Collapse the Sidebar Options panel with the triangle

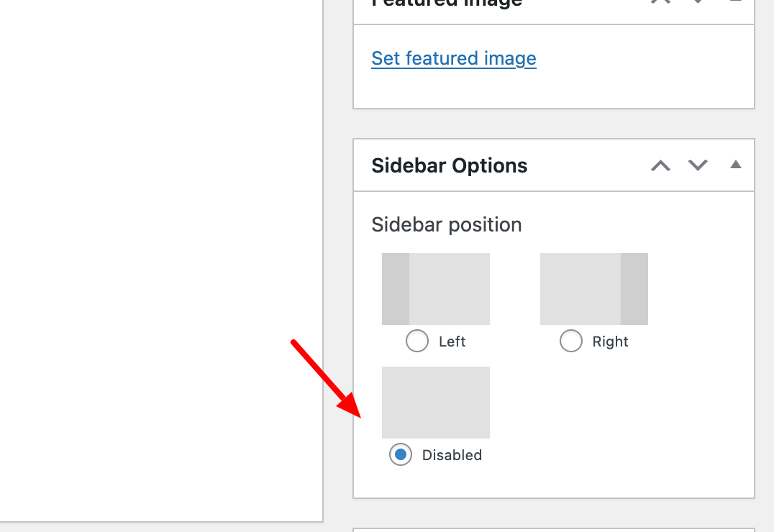tap(735, 165)
